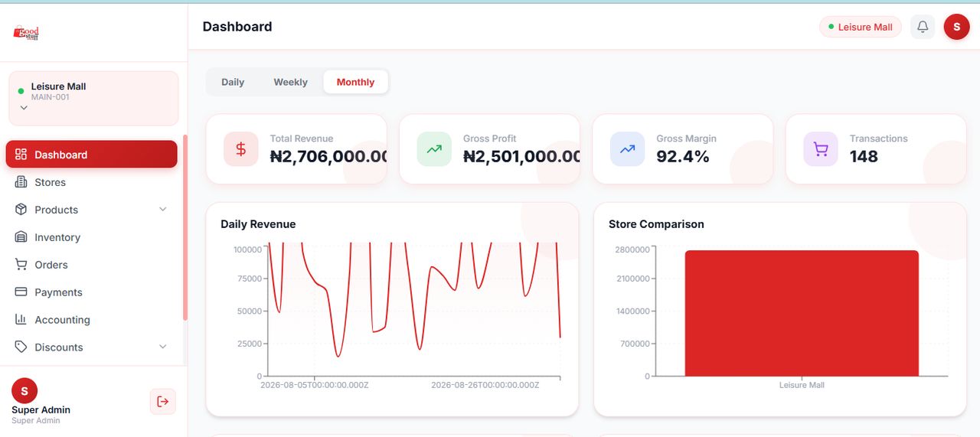Switch to the Weekly tab

point(290,82)
